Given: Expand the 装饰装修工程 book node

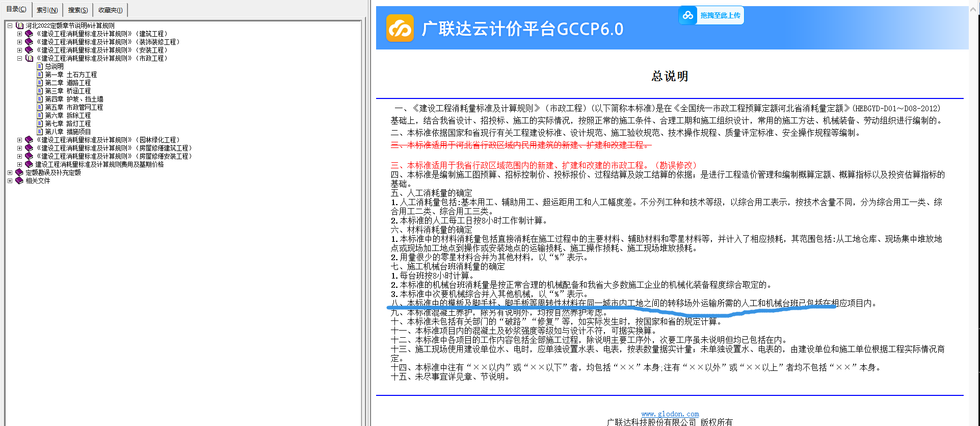Looking at the screenshot, I should pyautogui.click(x=19, y=42).
